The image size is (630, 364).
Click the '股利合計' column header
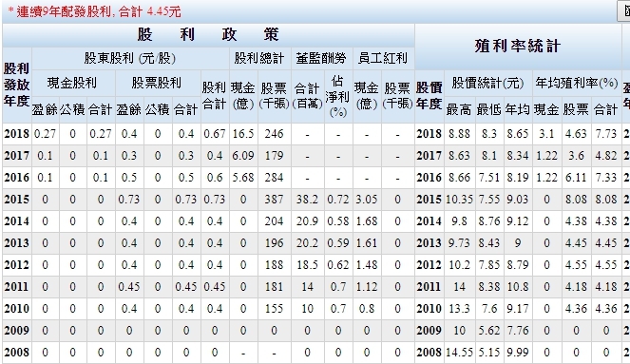(214, 96)
